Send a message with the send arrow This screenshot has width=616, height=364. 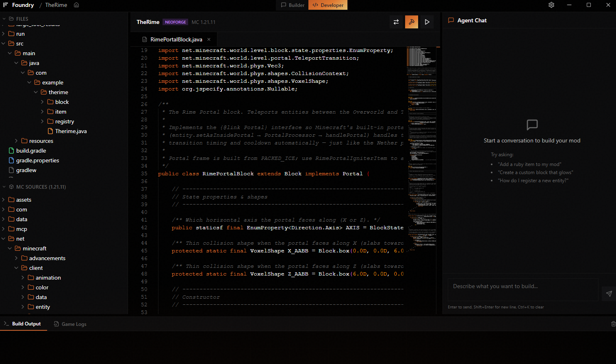click(608, 293)
